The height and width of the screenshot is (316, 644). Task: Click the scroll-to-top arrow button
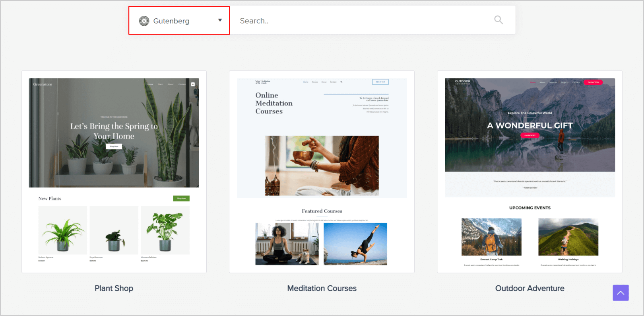click(621, 293)
